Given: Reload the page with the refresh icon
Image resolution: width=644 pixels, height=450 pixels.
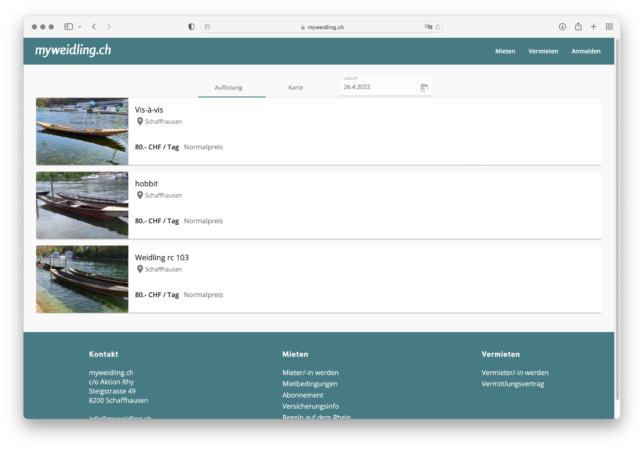Looking at the screenshot, I should (437, 27).
